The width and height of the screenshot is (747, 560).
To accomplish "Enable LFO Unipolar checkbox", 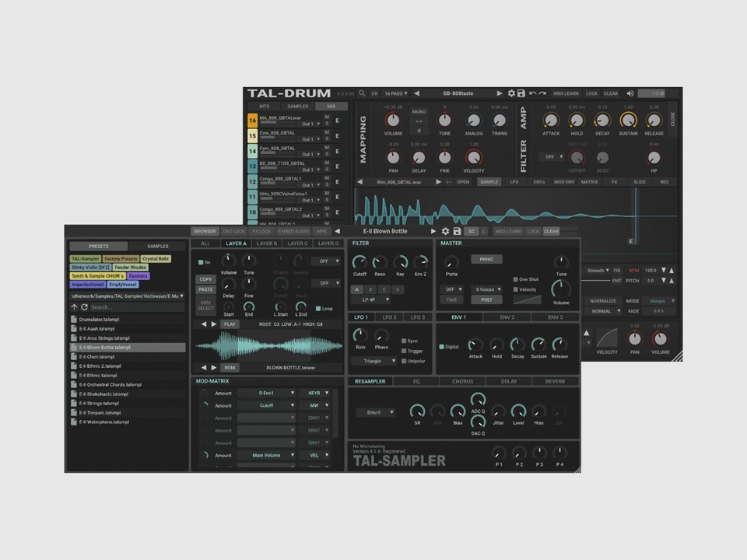I will pos(404,361).
